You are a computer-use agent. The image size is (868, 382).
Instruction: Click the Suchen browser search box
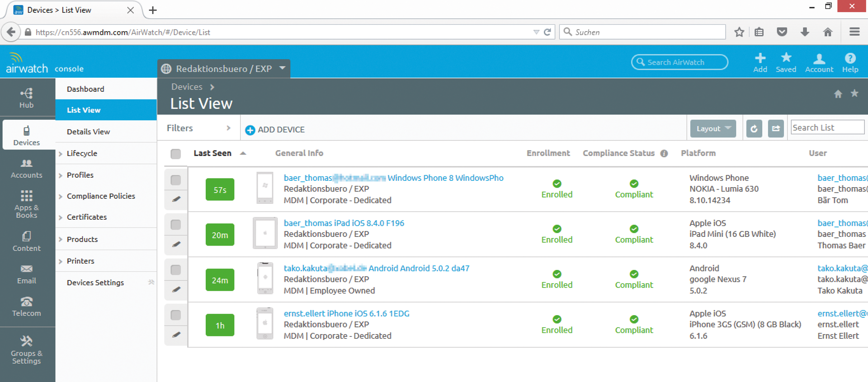pyautogui.click(x=642, y=32)
